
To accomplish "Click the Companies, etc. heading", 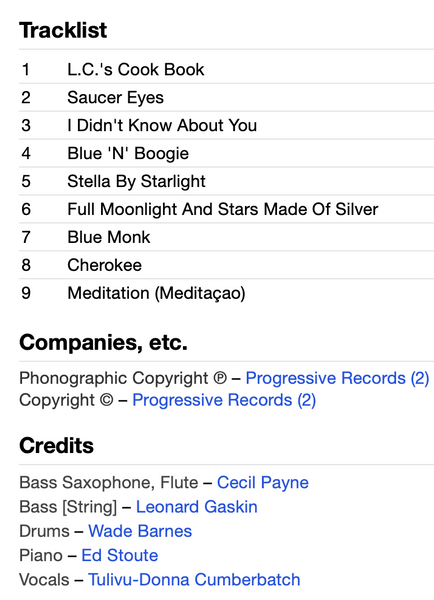I will pos(103,342).
